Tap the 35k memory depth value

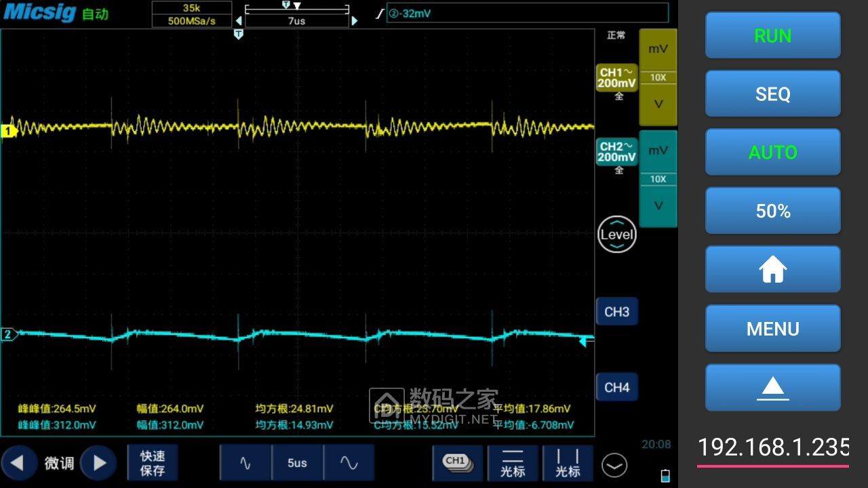tap(192, 7)
